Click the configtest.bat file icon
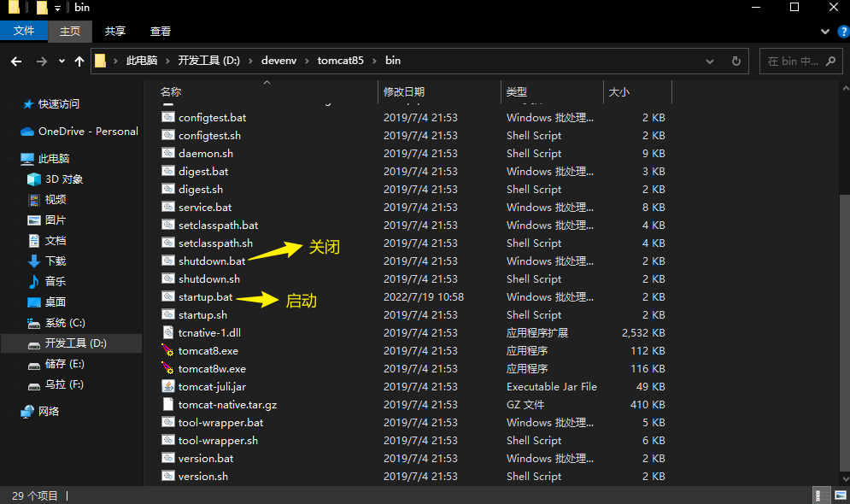Screen dimensions: 850x504 point(168,117)
